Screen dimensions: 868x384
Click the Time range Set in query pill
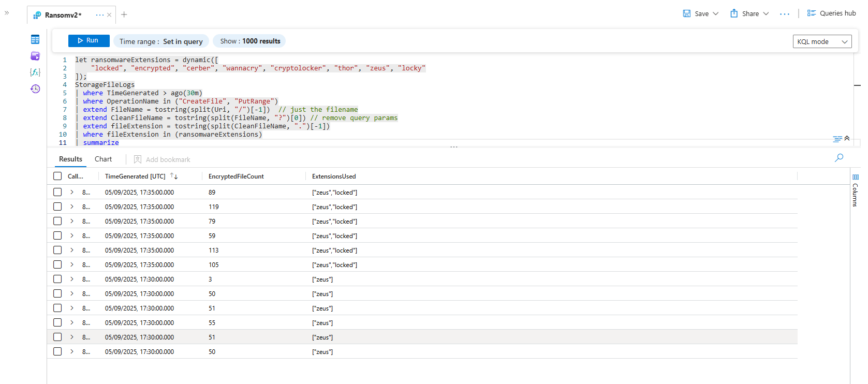point(161,41)
